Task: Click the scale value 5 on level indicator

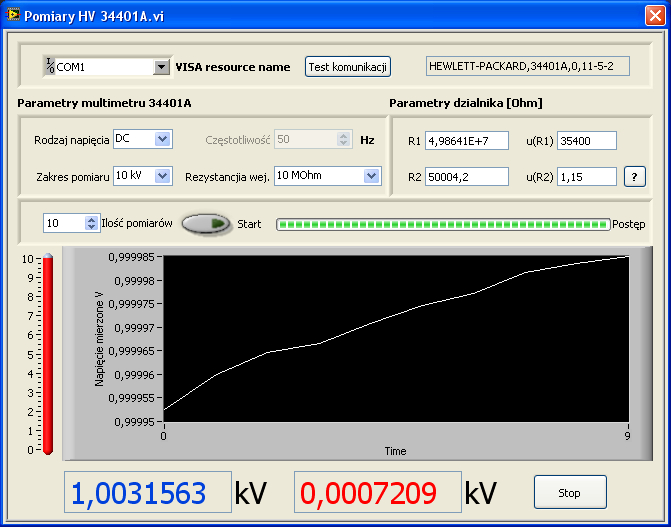Action: [x=30, y=354]
